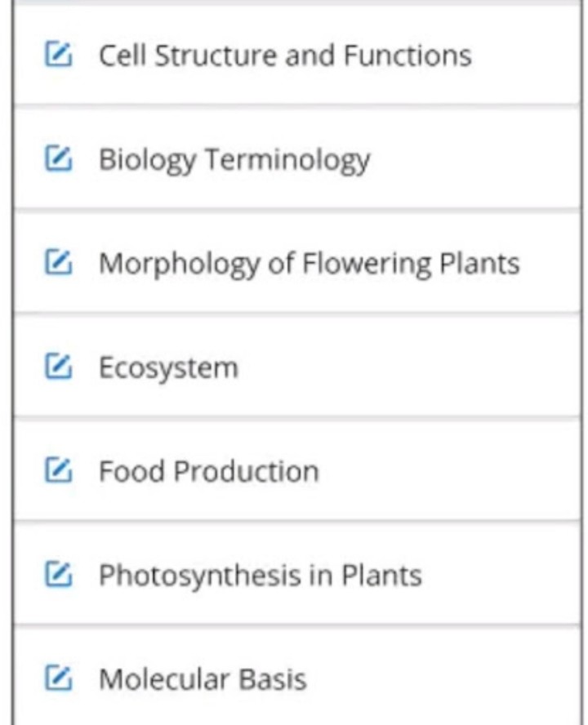Open the Food Production topic
The image size is (588, 725).
208,472
